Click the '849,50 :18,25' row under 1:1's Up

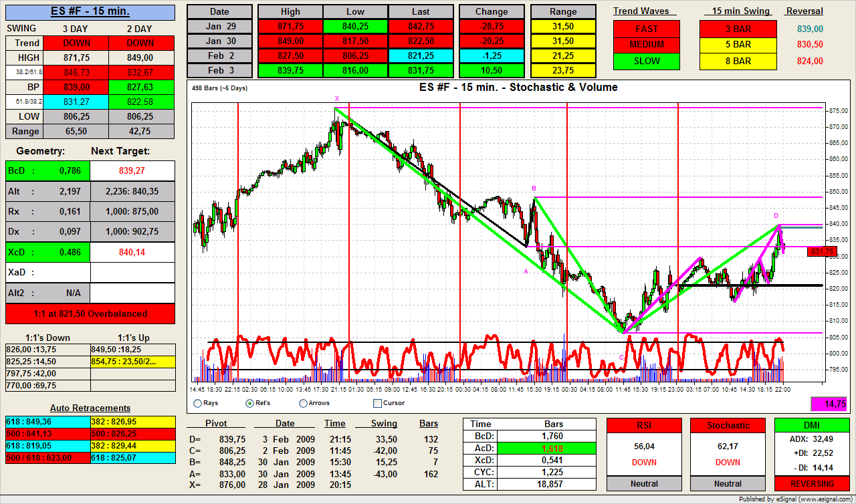(x=132, y=349)
